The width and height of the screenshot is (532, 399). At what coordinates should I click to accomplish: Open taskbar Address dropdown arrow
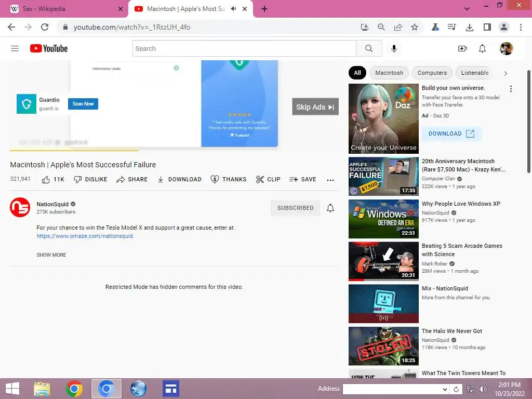(445, 389)
